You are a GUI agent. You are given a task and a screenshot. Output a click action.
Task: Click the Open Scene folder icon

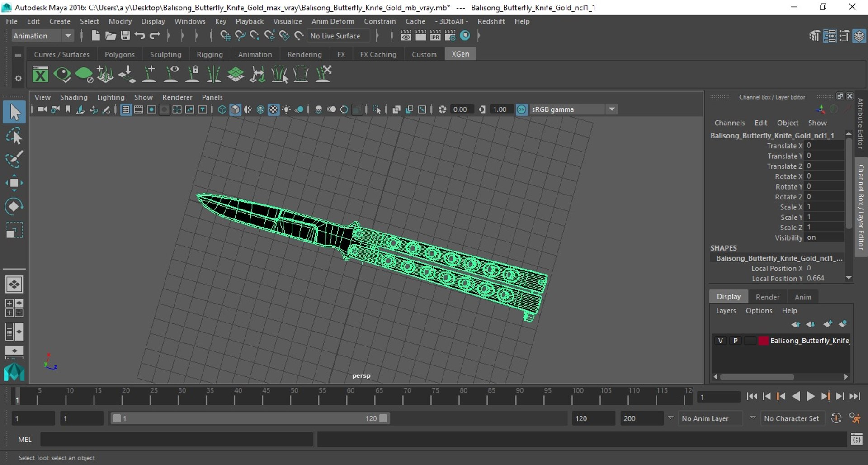110,36
